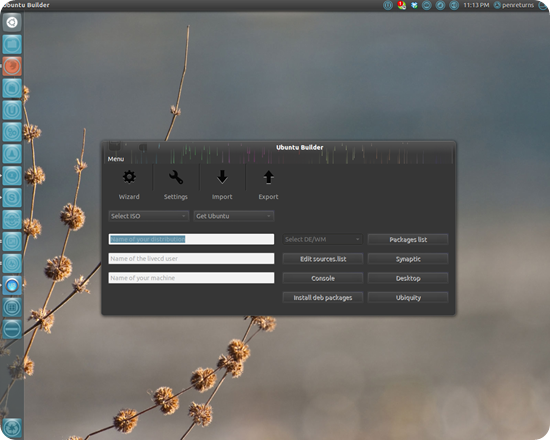Open the Console button

click(x=323, y=278)
